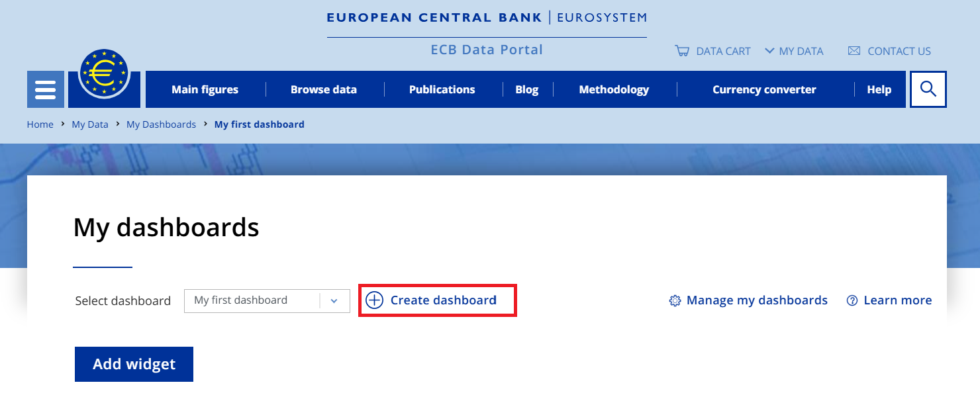The height and width of the screenshot is (397, 980).
Task: Click the plus icon on Create dashboard
Action: tap(375, 300)
